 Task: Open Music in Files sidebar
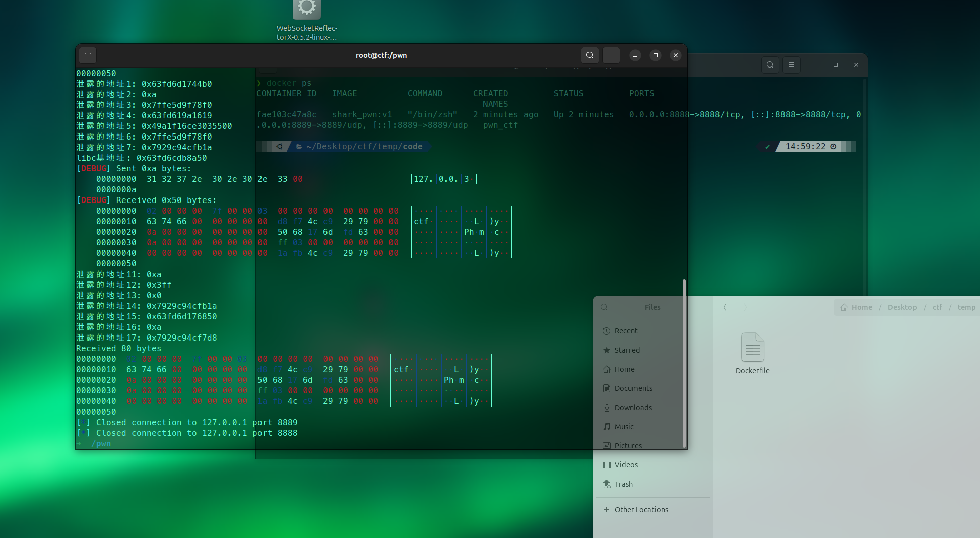coord(653,427)
